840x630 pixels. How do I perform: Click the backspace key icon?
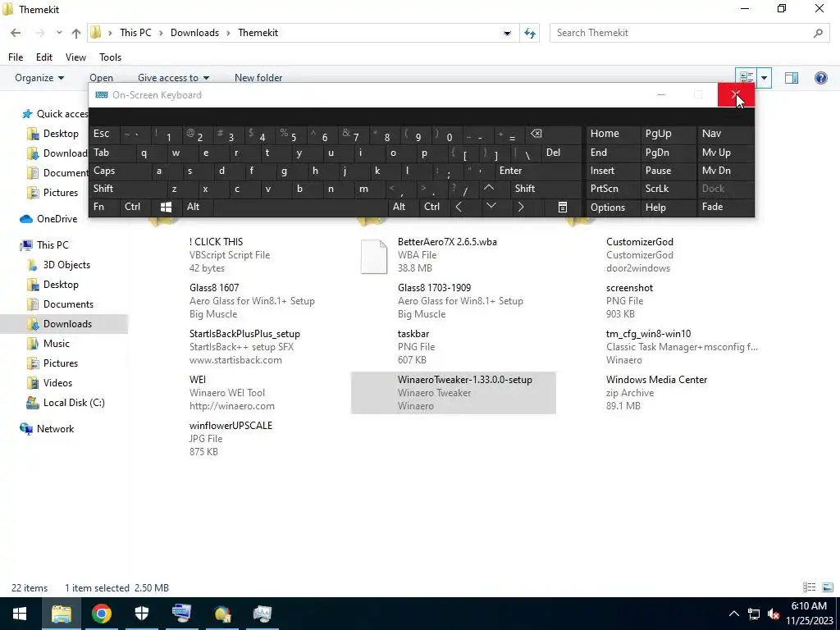click(x=536, y=134)
